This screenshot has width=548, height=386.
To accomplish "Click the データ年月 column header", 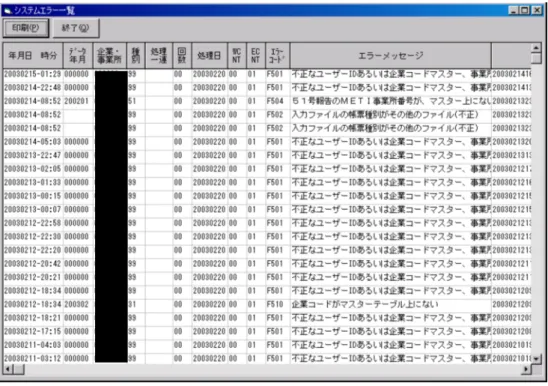I will point(78,56).
